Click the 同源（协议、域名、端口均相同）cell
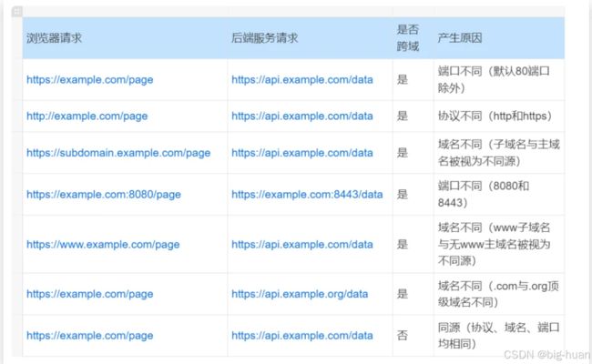Image resolution: width=592 pixels, height=364 pixels. 499,335
